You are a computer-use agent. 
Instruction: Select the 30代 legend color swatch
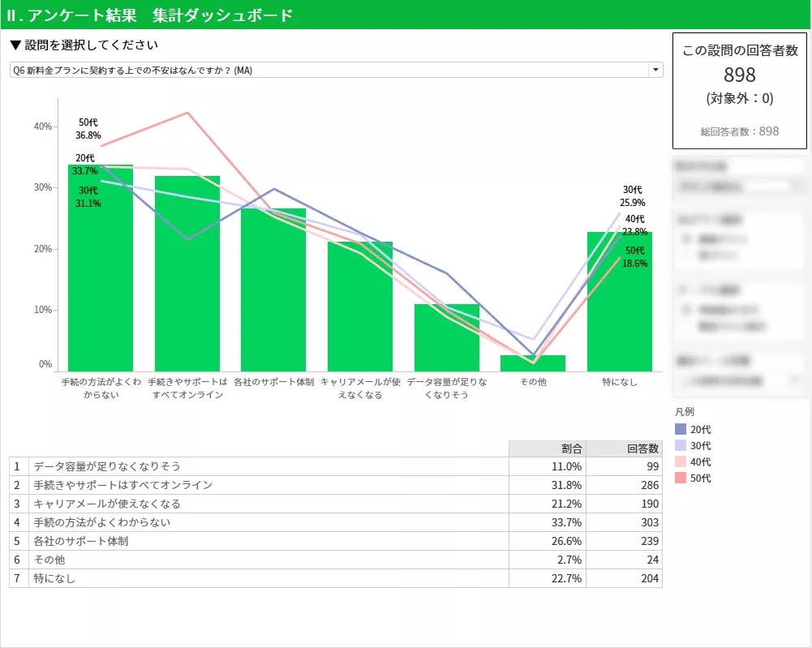[x=680, y=446]
